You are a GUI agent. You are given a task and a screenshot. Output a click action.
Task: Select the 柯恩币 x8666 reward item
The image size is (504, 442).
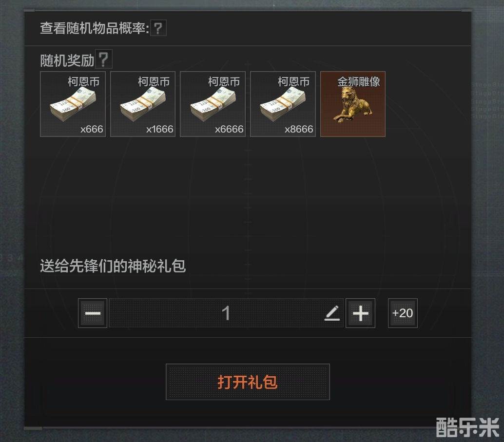click(x=283, y=104)
